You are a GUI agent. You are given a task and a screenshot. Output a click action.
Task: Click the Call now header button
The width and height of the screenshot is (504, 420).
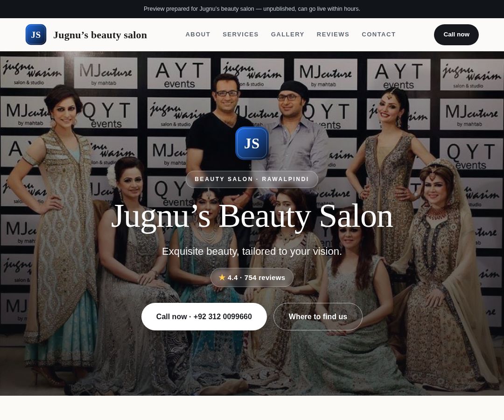456,35
